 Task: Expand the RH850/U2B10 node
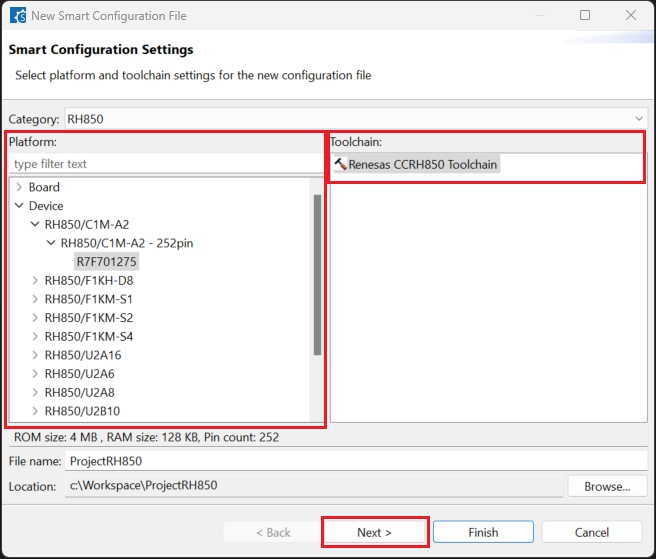[x=35, y=411]
